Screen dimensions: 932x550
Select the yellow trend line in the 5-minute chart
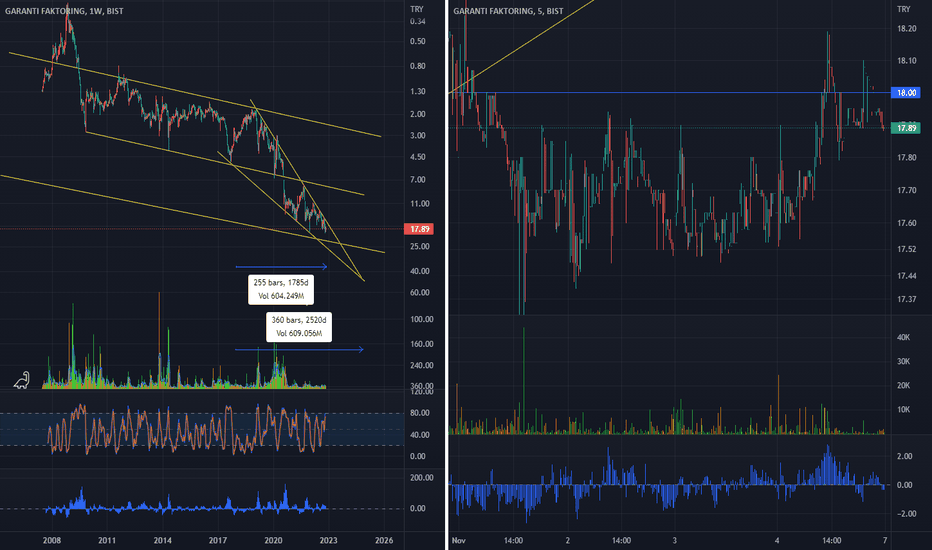click(x=521, y=46)
